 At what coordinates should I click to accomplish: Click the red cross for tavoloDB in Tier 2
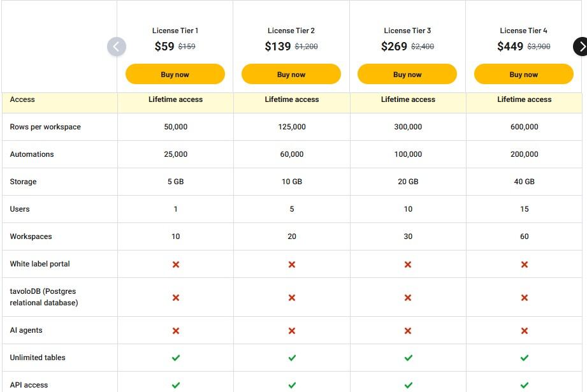291,296
